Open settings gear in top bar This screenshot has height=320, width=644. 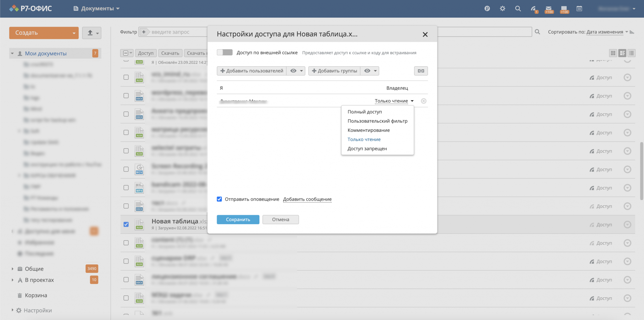tap(502, 9)
